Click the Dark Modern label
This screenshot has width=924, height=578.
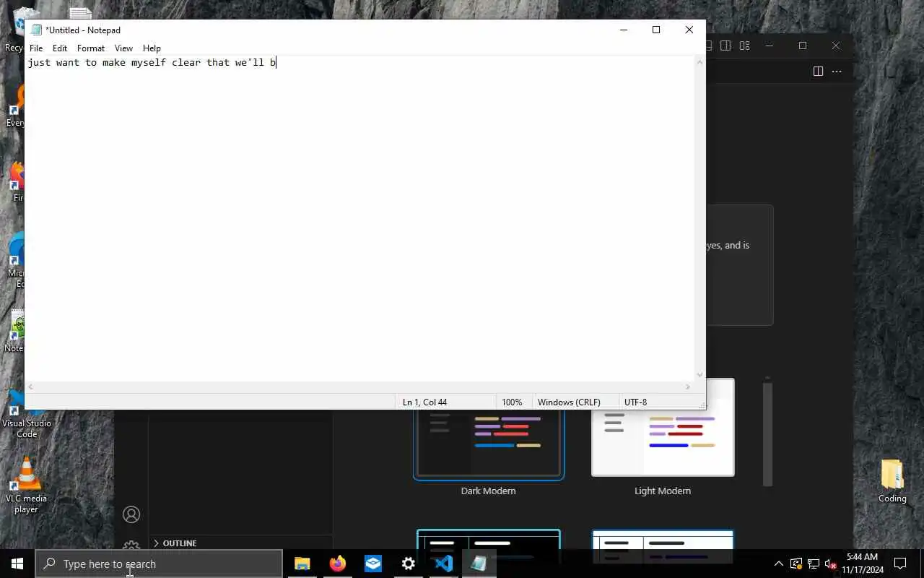tap(489, 491)
